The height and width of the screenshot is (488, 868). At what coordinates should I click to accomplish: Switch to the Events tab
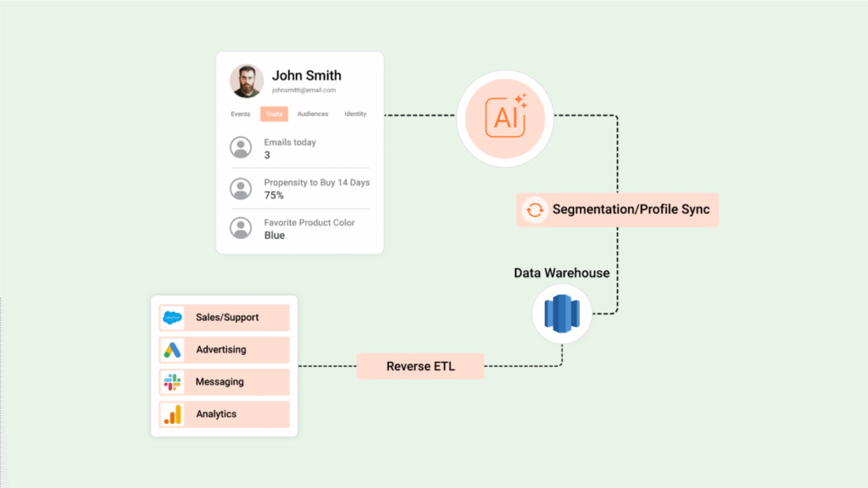point(240,114)
